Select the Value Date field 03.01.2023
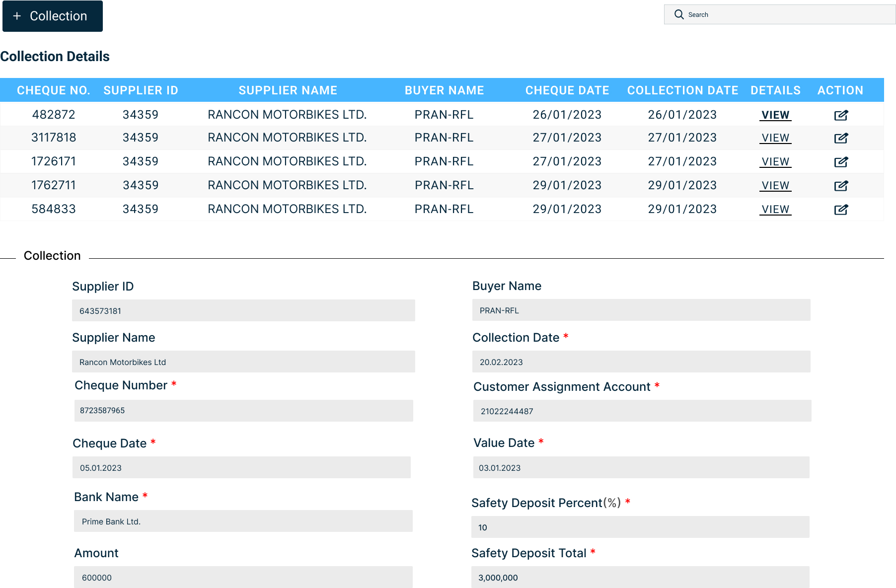 coord(641,467)
